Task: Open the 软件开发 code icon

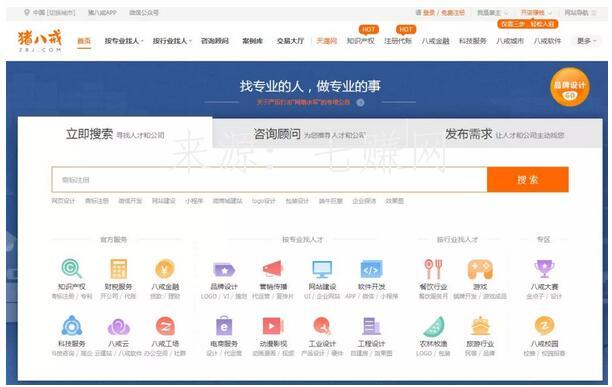Action: (371, 269)
